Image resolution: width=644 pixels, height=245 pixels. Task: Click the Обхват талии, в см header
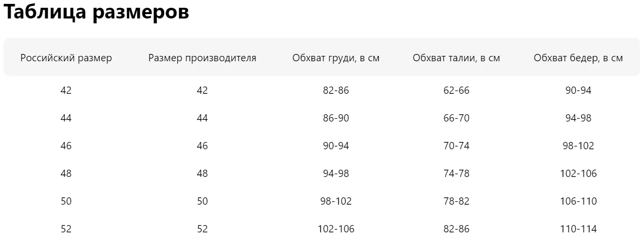[457, 58]
